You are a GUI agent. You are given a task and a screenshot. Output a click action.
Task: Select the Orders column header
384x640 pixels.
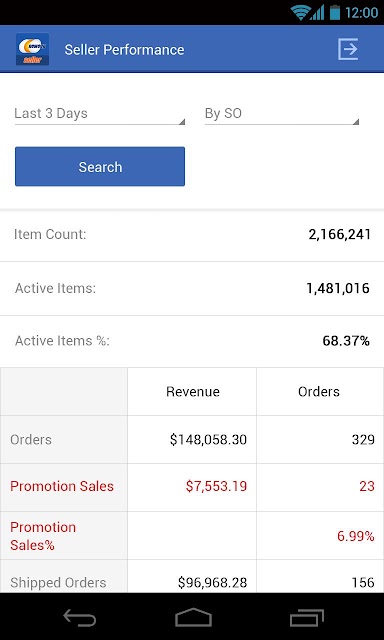pyautogui.click(x=320, y=391)
